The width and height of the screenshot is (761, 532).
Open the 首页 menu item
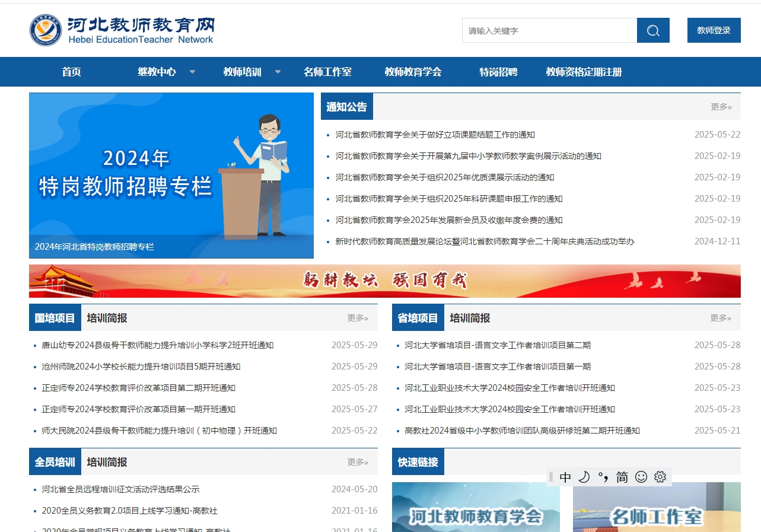coord(71,72)
